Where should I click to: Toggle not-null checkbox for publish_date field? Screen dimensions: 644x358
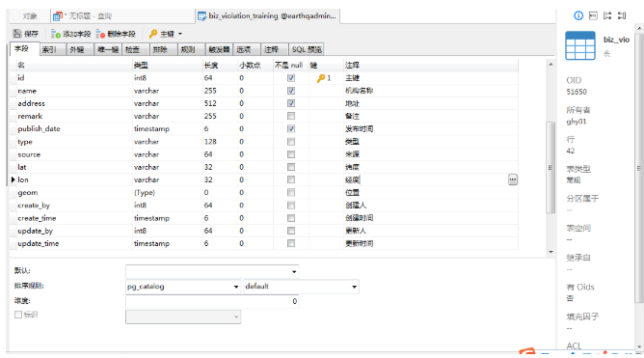[291, 128]
